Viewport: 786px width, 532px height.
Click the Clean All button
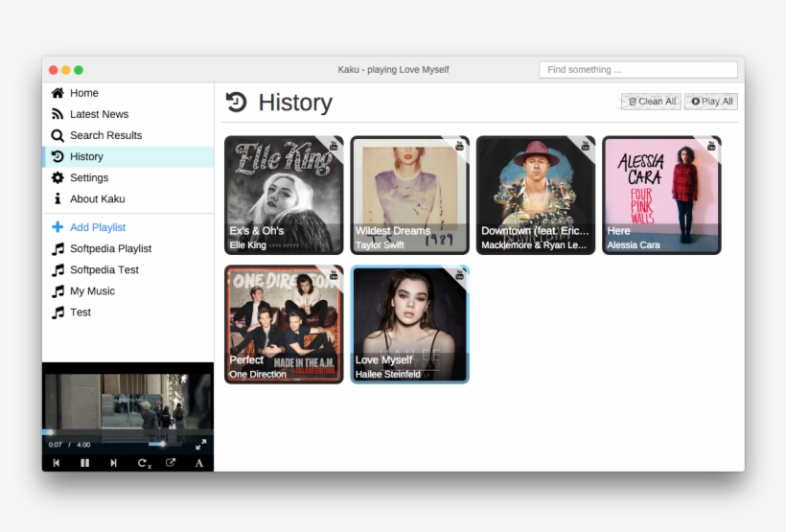pyautogui.click(x=651, y=102)
